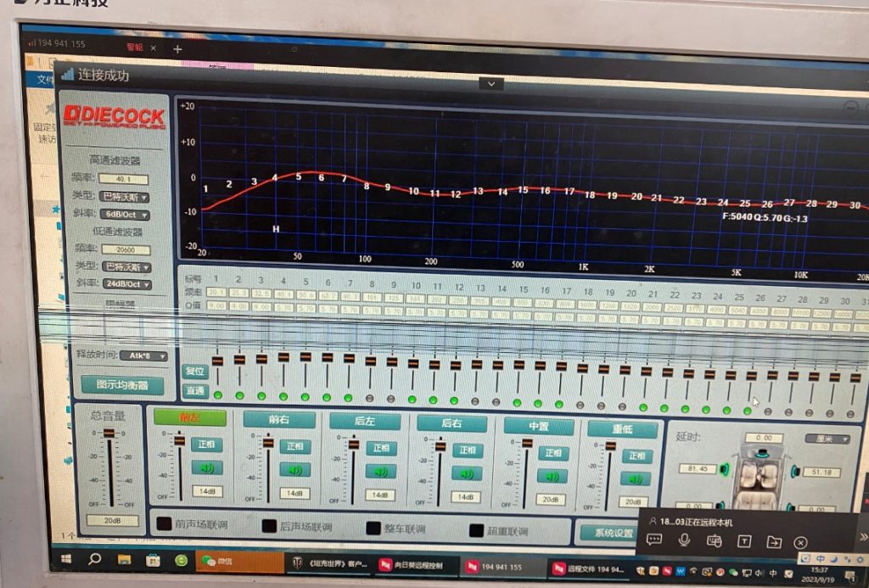Image resolution: width=869 pixels, height=588 pixels.
Task: Open File Explorer from the taskbar
Action: click(124, 560)
